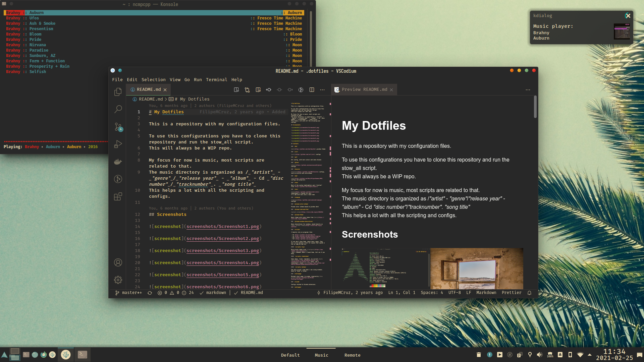Toggle the file blame annotations icon
Viewport: 644px width, 362px height.
[301, 90]
